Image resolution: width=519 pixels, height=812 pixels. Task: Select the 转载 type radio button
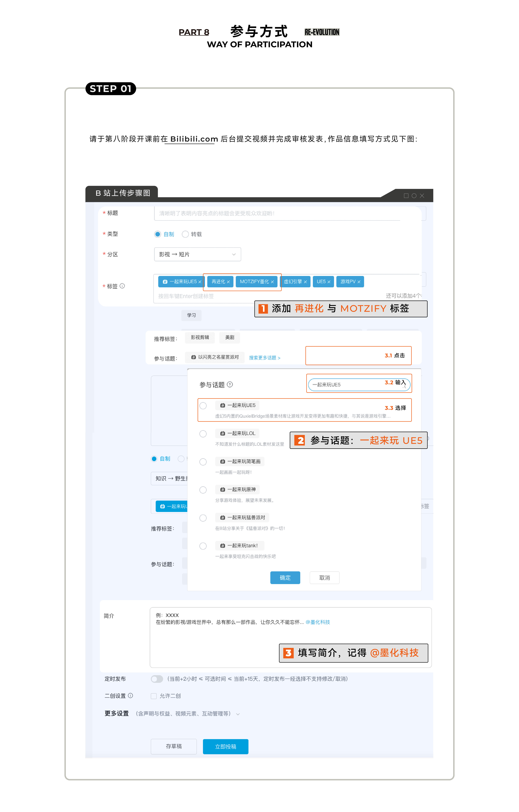(185, 234)
